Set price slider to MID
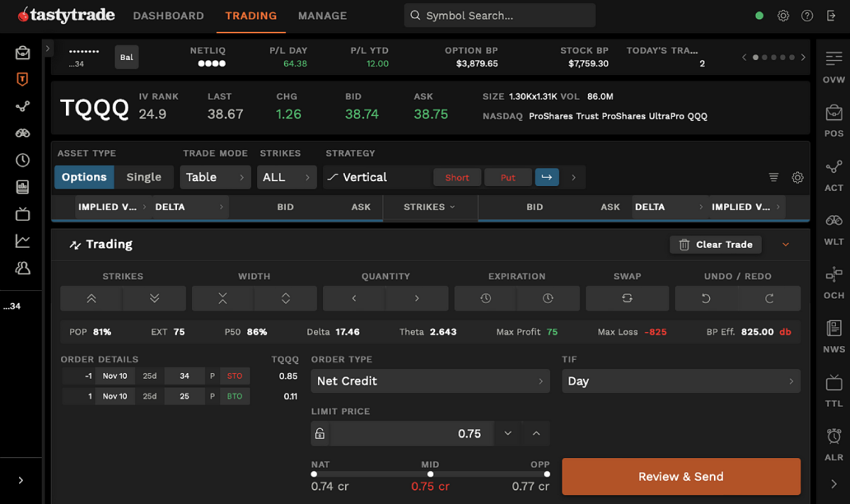The height and width of the screenshot is (504, 850). coord(430,474)
